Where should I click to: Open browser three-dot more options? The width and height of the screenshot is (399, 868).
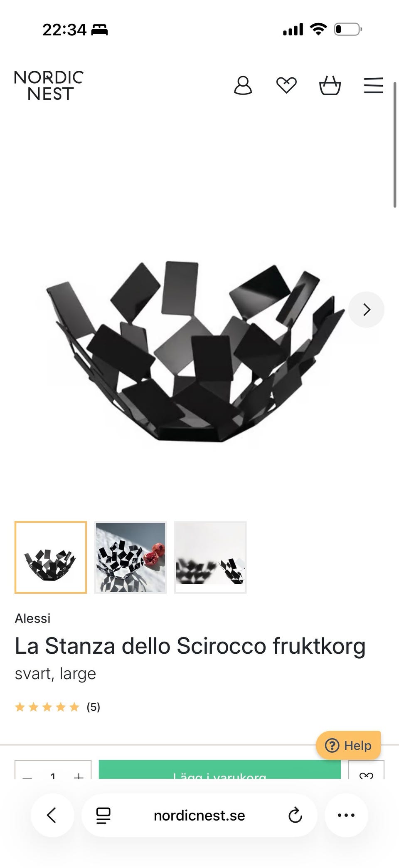pos(346,815)
